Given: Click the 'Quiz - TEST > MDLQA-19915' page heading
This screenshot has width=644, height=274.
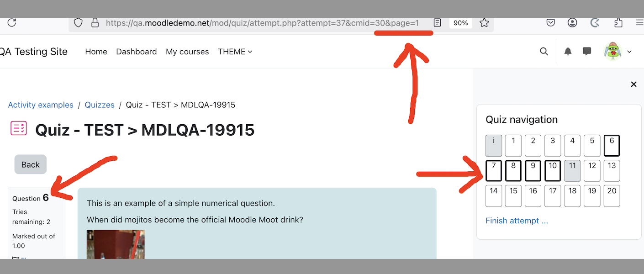Looking at the screenshot, I should point(145,130).
